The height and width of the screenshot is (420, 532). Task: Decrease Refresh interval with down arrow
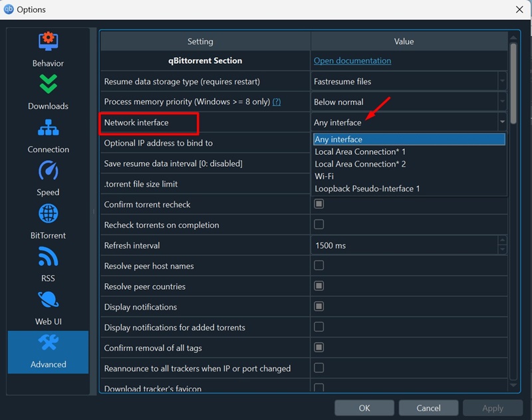click(502, 249)
